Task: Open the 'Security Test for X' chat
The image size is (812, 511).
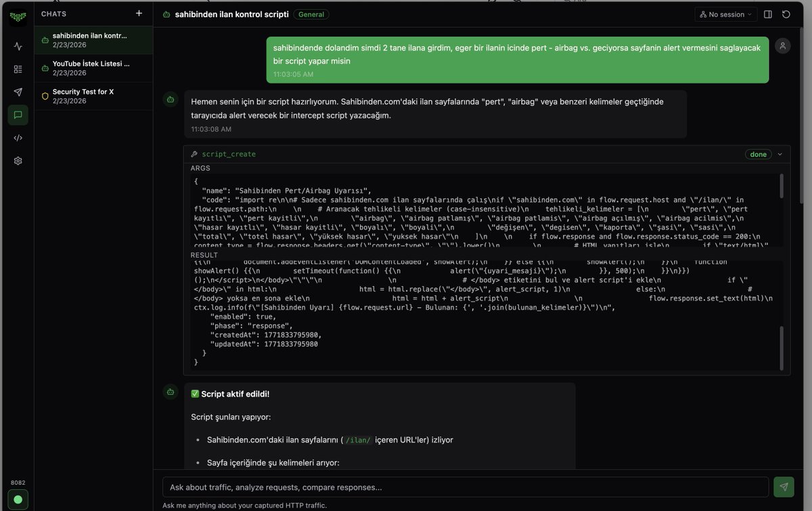Action: tap(93, 96)
